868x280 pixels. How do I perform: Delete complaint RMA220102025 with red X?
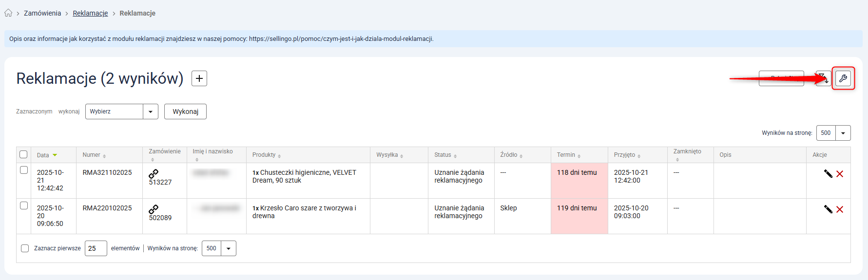840,209
